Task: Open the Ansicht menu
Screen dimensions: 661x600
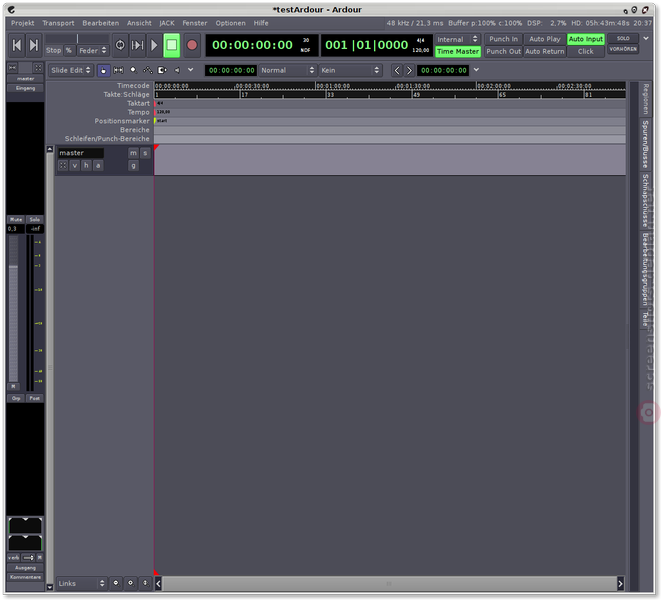Action: pyautogui.click(x=139, y=23)
